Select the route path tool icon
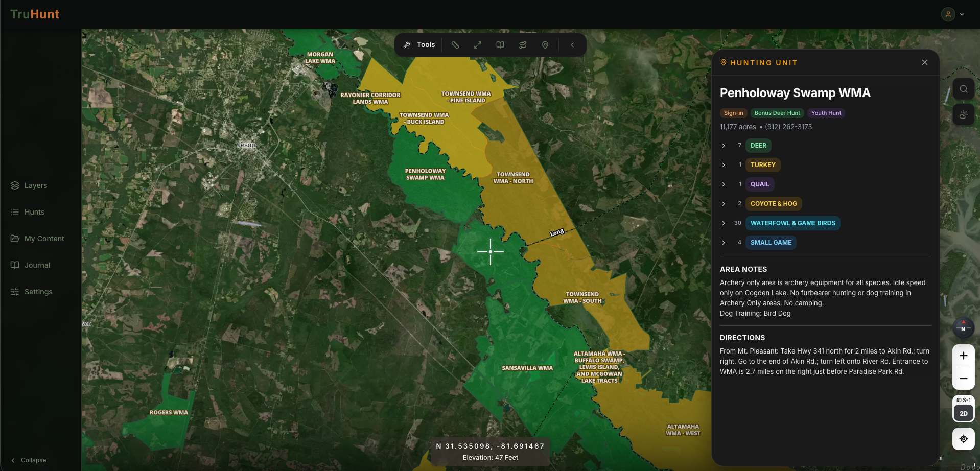Image resolution: width=980 pixels, height=471 pixels. (523, 45)
